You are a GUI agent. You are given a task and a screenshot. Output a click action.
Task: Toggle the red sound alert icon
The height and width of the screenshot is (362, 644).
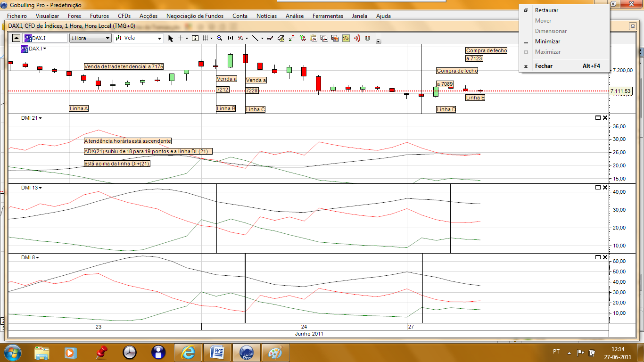(357, 38)
